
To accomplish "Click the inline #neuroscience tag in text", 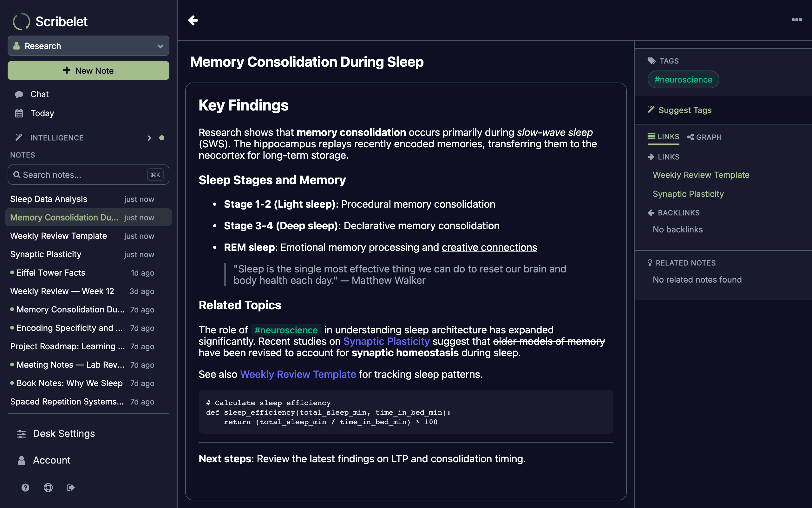I will tap(286, 330).
